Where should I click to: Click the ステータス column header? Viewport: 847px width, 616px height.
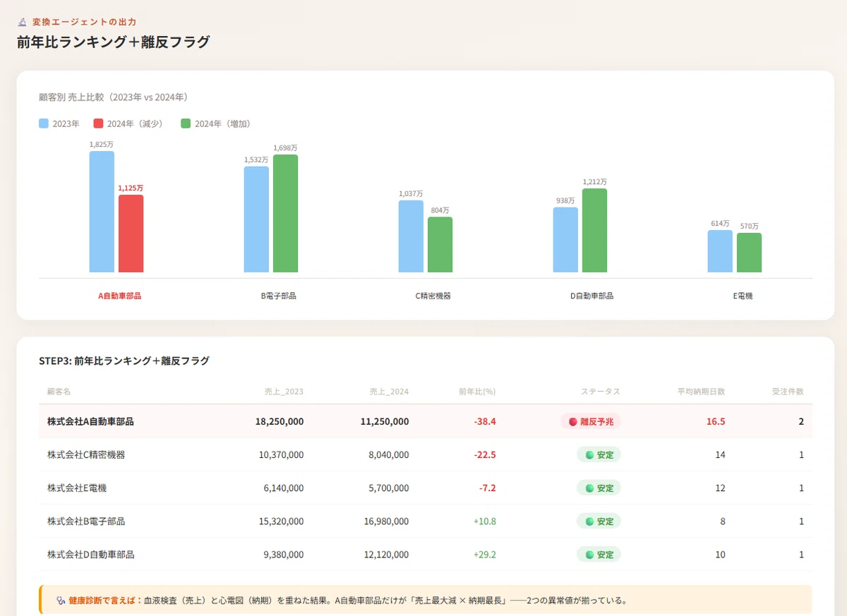click(x=601, y=392)
